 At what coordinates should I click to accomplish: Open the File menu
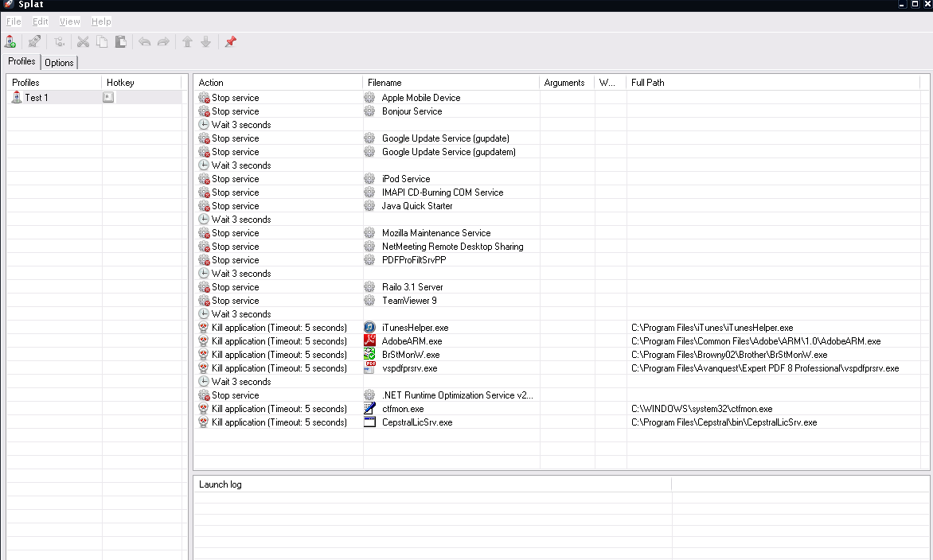pyautogui.click(x=14, y=21)
